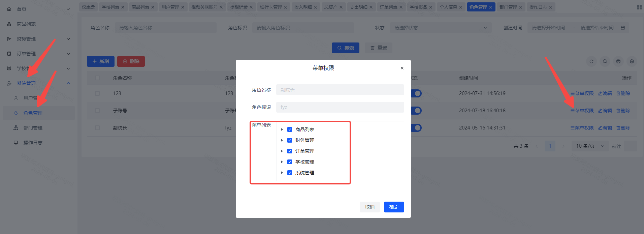
Task: Close the 菜单权限 dialog with X
Action: pyautogui.click(x=402, y=68)
